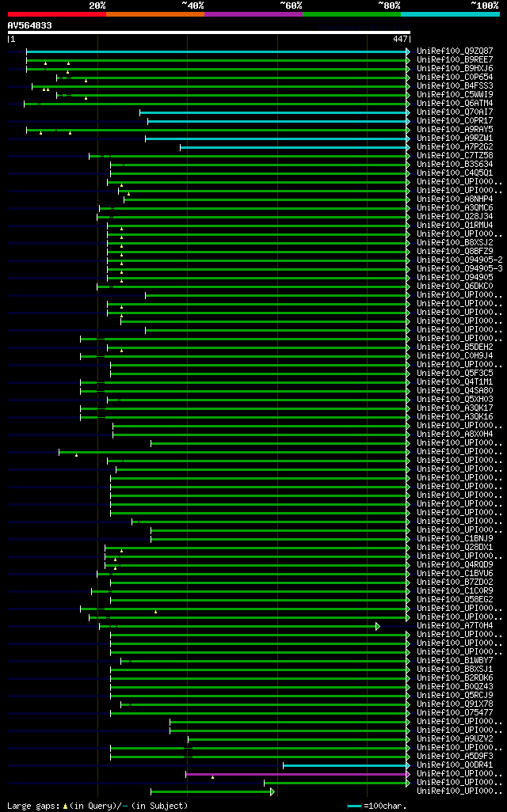The height and width of the screenshot is (812, 507).
Task: Open hit UniRef100_O94905-2
Action: click(x=459, y=260)
